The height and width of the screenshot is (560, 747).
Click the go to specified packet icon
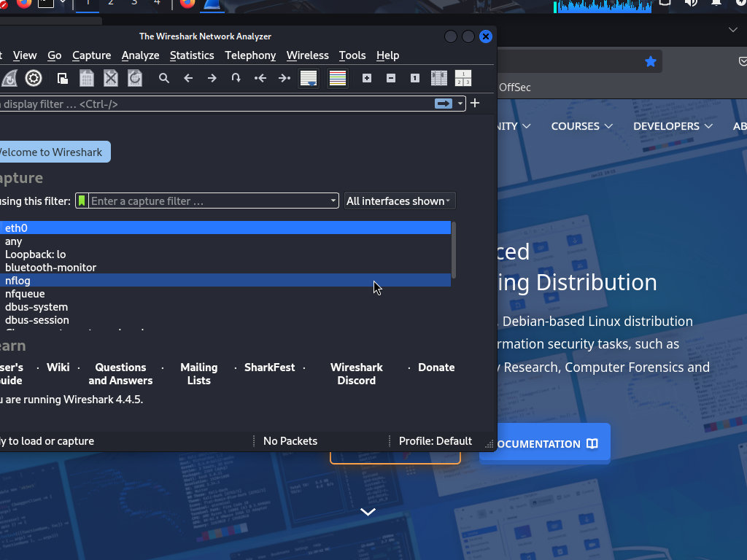(236, 79)
